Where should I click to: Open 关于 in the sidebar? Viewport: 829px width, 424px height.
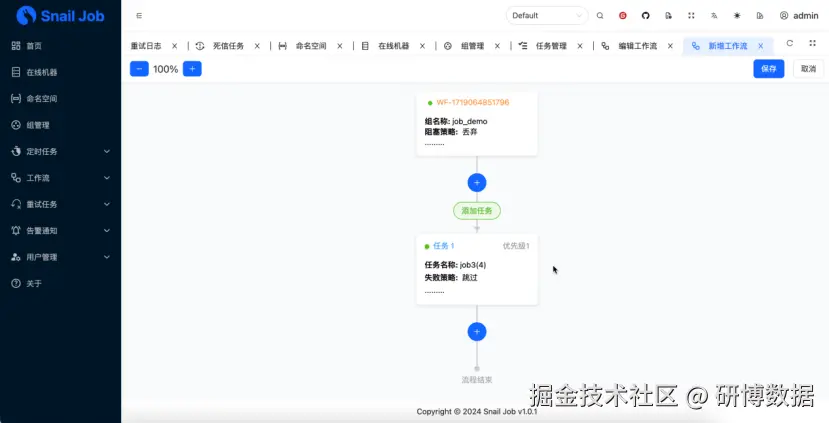coord(60,284)
